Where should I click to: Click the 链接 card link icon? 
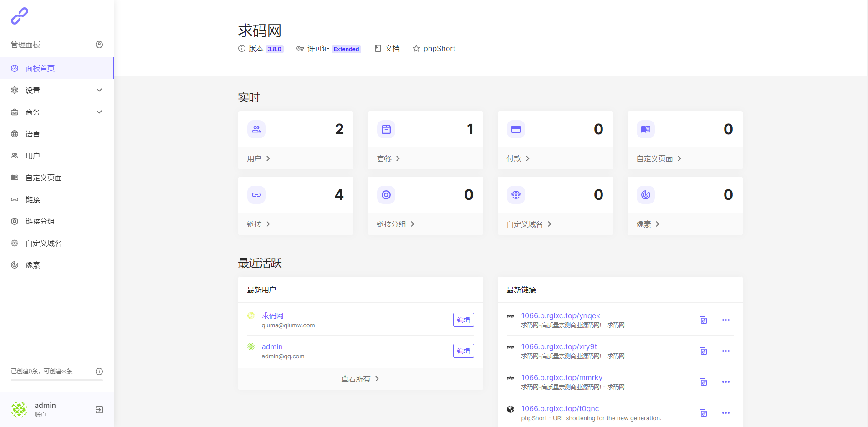point(256,195)
